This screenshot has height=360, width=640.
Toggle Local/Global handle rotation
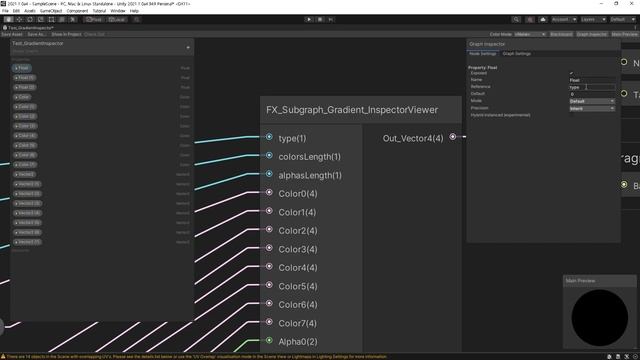(x=117, y=19)
